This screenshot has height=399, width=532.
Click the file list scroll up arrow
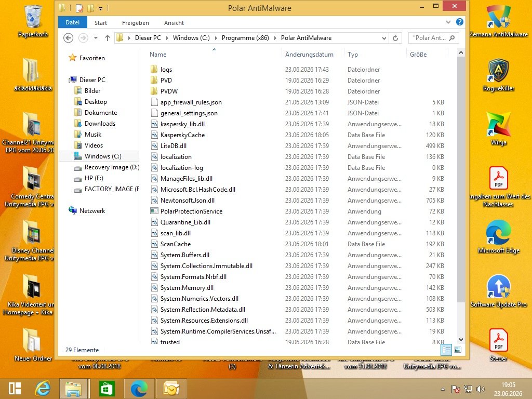[x=461, y=52]
